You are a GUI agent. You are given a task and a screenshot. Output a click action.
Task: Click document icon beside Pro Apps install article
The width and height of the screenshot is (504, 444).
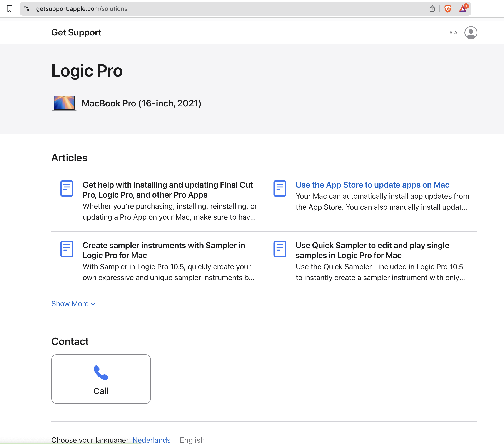click(67, 188)
